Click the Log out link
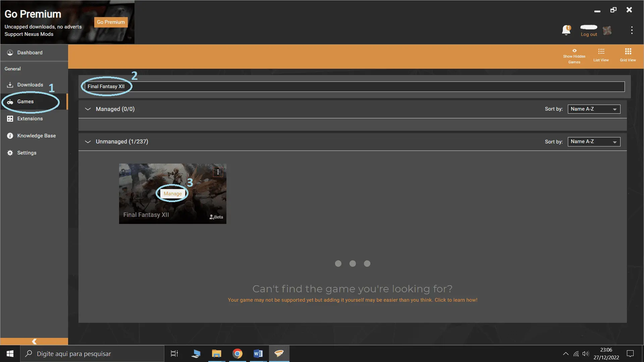The width and height of the screenshot is (644, 362). (589, 35)
